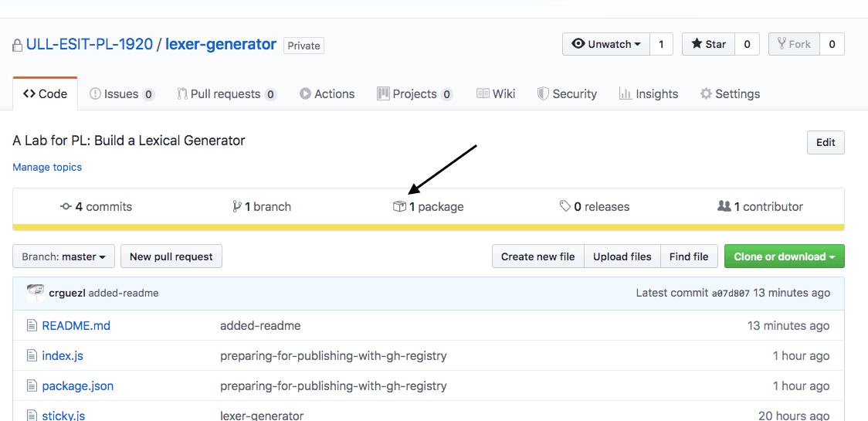
Task: Click the README.md file icon
Action: [32, 325]
